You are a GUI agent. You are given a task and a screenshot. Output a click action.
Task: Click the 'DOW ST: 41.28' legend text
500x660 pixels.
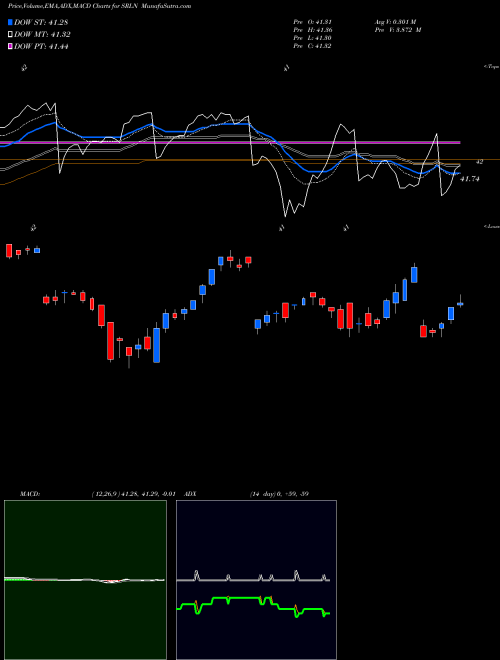tap(41, 22)
